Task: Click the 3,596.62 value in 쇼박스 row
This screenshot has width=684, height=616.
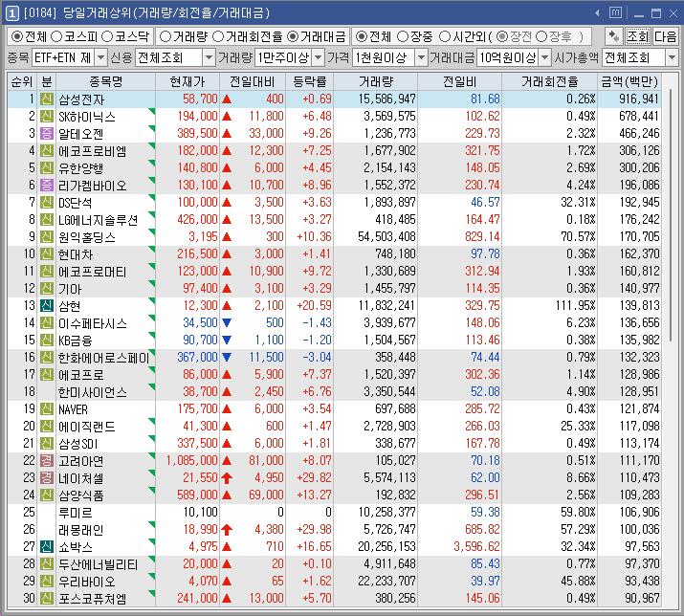Action: [476, 546]
